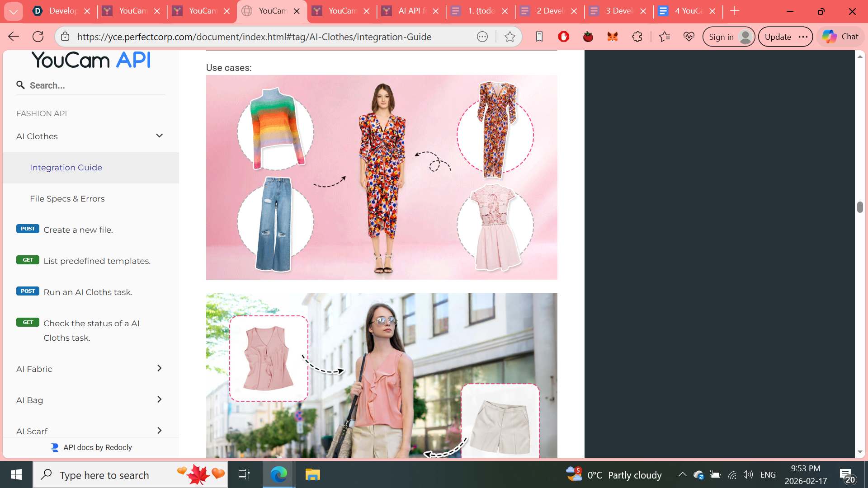
Task: Expand the AI Fabric section
Action: click(159, 368)
